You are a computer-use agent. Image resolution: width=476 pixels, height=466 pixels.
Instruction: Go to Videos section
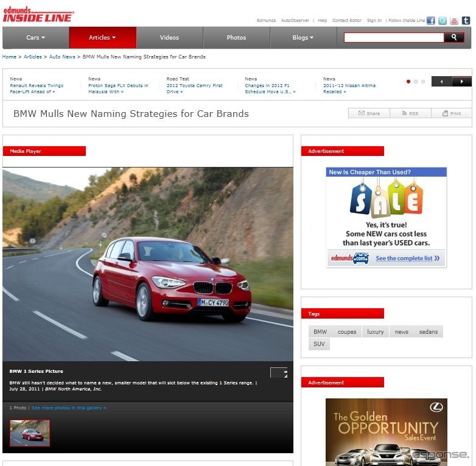(169, 38)
